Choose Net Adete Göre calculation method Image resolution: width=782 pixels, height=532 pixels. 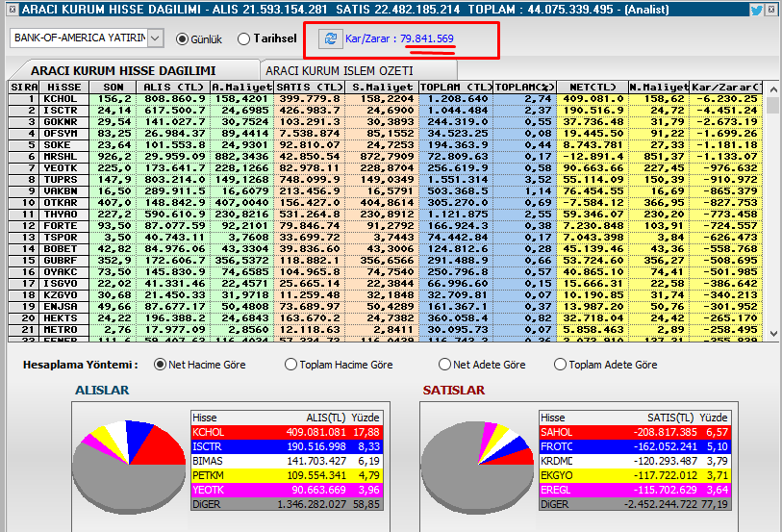pos(444,365)
